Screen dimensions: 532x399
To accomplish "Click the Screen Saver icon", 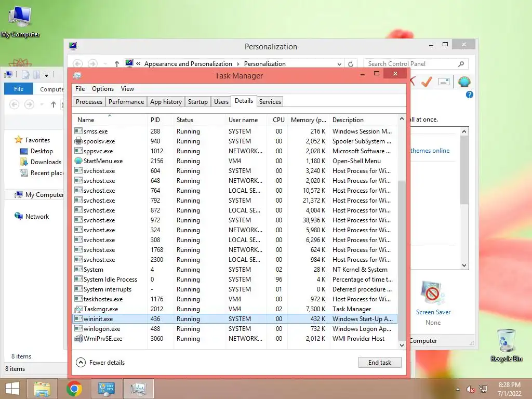I will (x=432, y=293).
